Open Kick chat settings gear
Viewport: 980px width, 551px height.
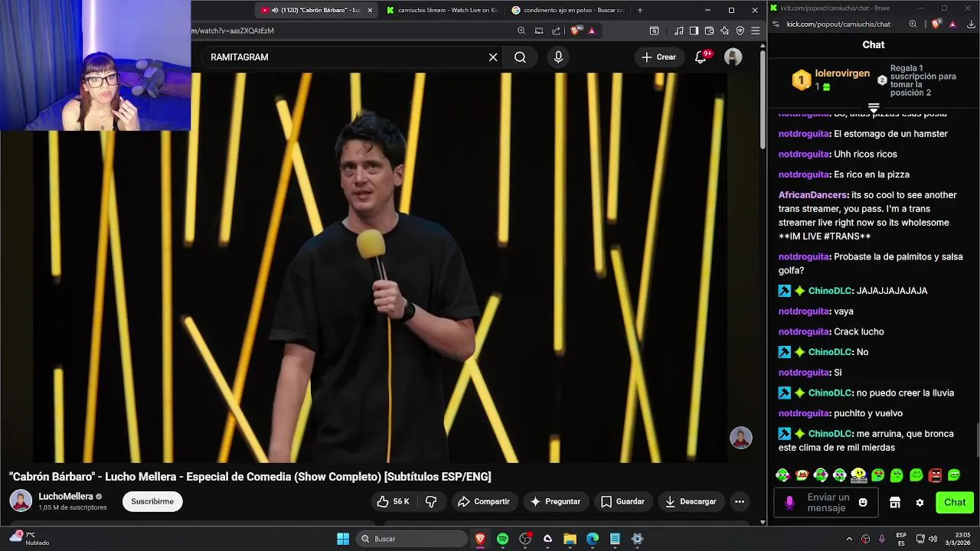point(920,503)
